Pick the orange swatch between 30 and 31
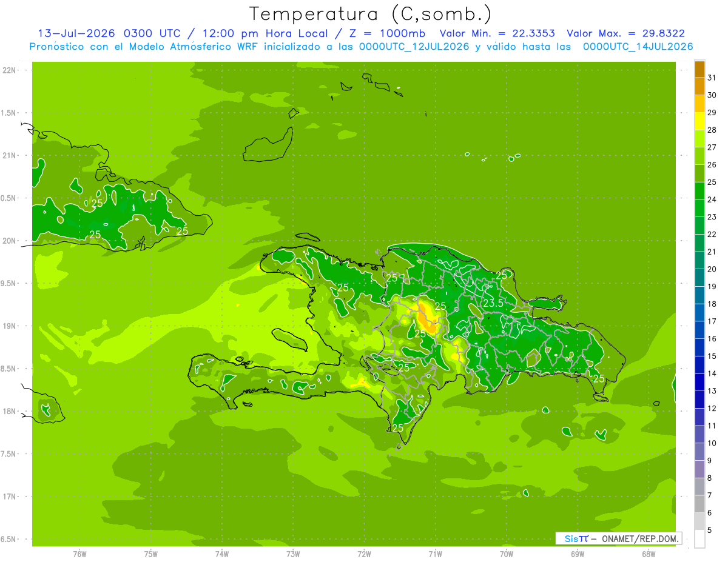The width and height of the screenshot is (728, 562). tap(699, 86)
